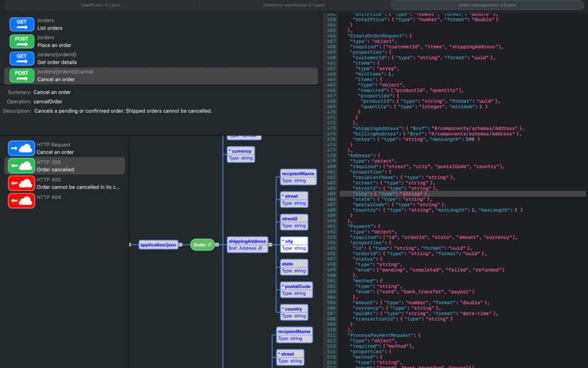
Task: Click the "paidAt" date-time code line
Action: (x=425, y=313)
